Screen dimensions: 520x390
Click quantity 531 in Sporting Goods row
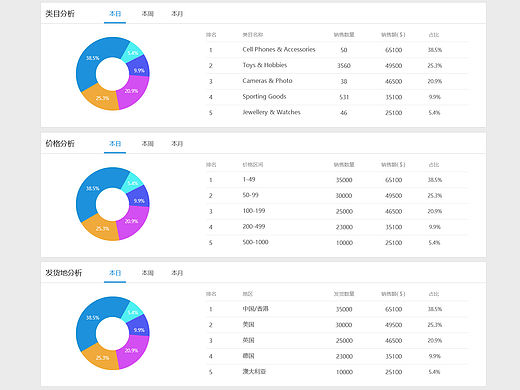click(344, 97)
